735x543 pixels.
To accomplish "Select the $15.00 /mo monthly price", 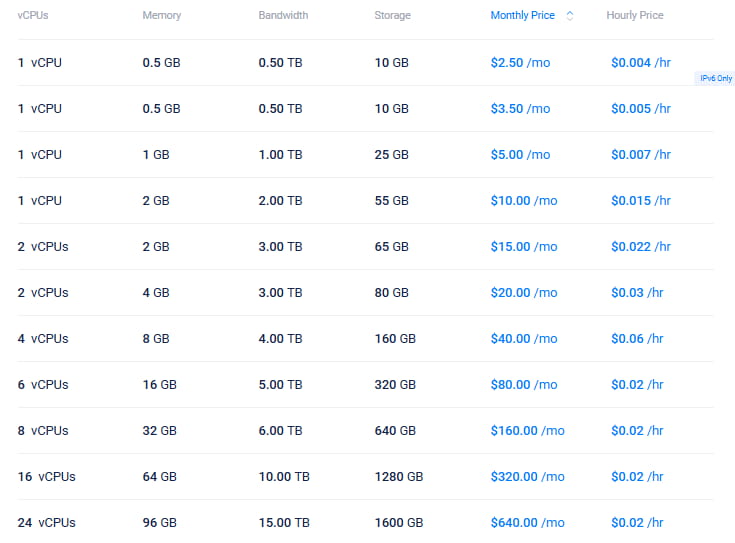I will click(x=524, y=247).
